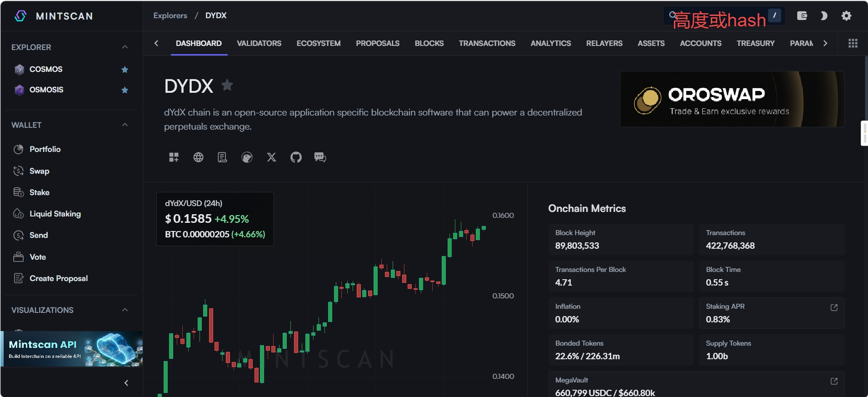
Task: Open MegaVault external link icon
Action: [834, 381]
